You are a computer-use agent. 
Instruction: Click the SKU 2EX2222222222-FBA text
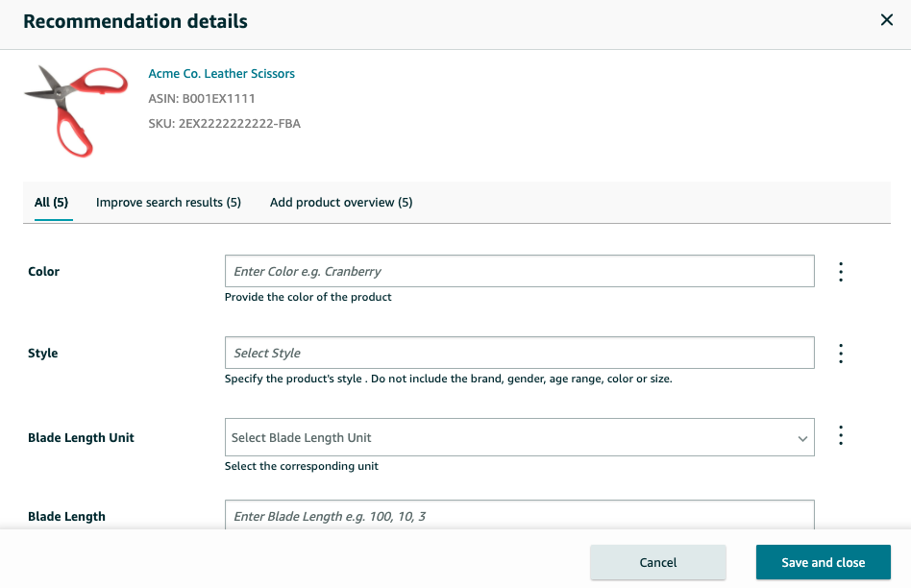(x=223, y=123)
